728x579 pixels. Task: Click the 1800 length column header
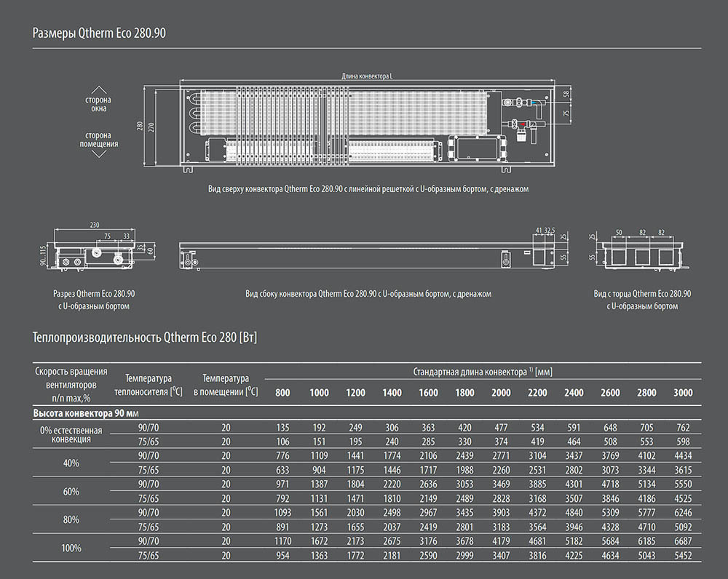[464, 393]
